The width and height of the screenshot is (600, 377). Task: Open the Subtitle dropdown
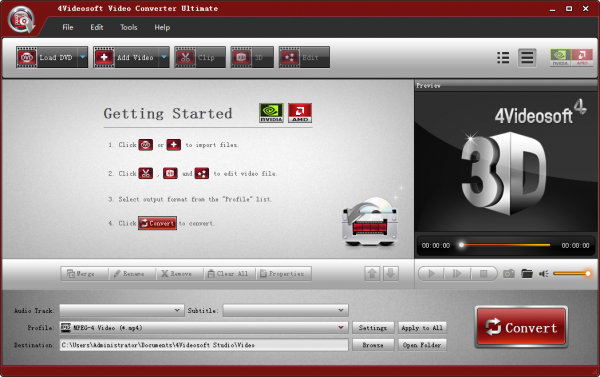pos(285,310)
